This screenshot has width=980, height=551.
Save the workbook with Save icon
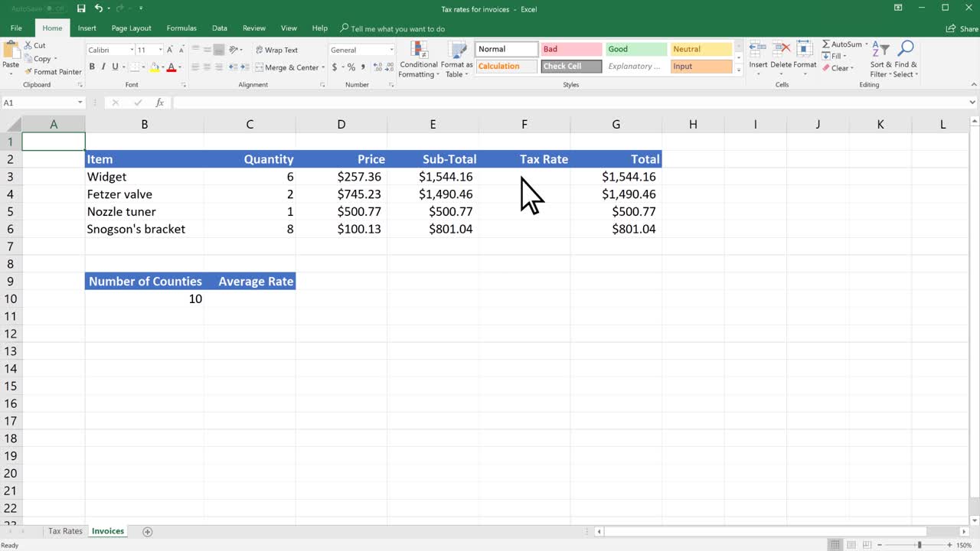coord(81,8)
